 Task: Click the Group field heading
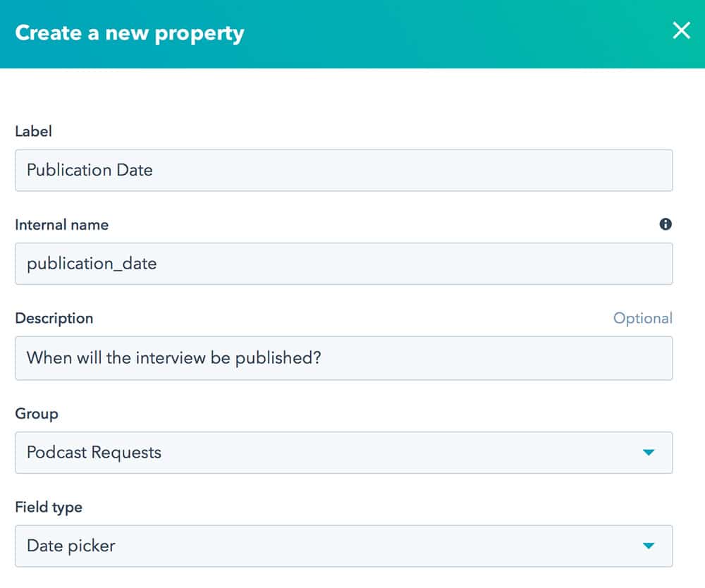tap(36, 414)
